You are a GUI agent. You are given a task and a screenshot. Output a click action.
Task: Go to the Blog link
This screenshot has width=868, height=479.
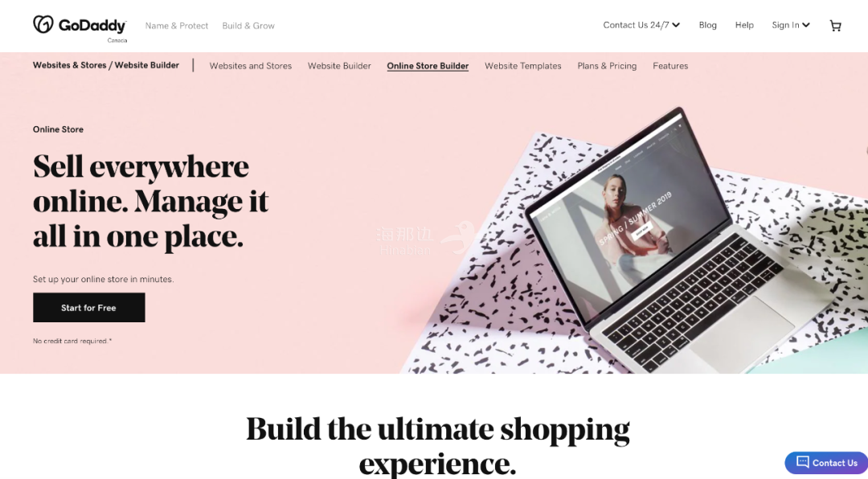pos(707,25)
